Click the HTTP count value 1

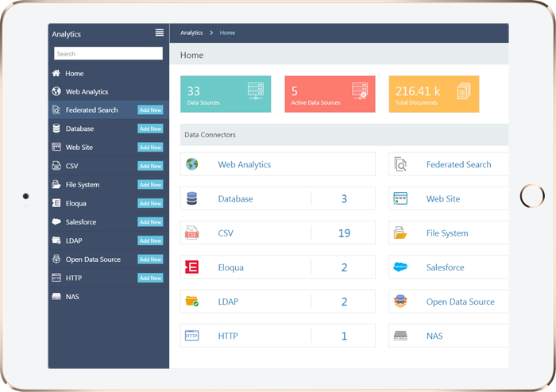(x=344, y=336)
